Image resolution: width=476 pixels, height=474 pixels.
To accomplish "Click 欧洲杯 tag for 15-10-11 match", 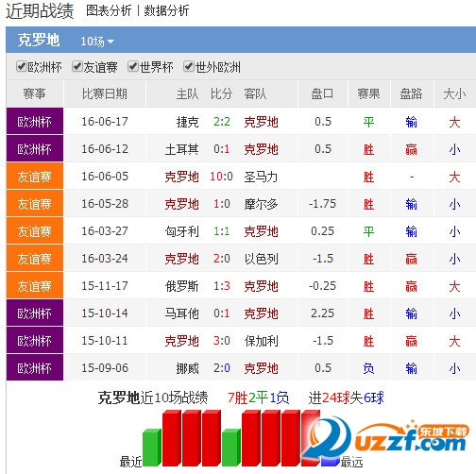I will pyautogui.click(x=35, y=341).
